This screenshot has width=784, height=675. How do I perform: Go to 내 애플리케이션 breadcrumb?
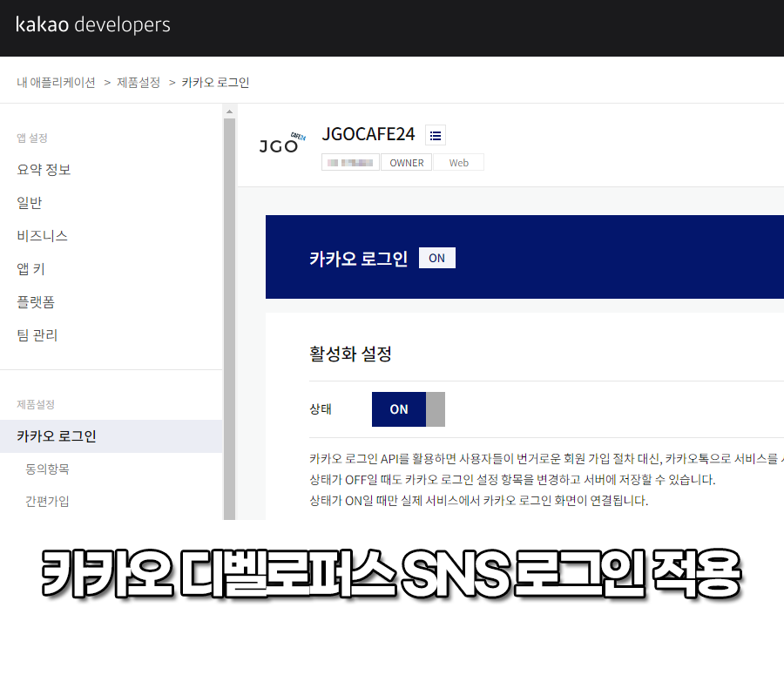click(56, 83)
